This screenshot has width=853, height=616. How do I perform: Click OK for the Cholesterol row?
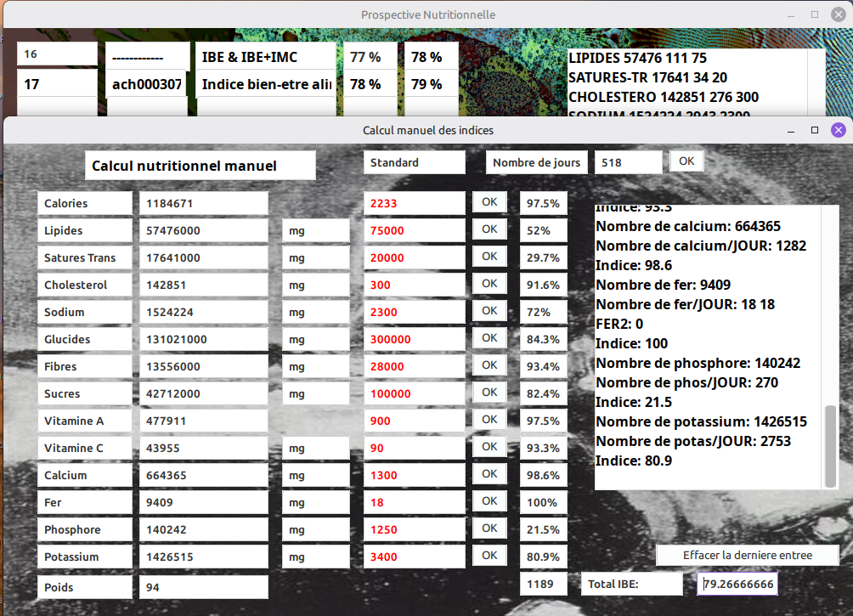489,284
